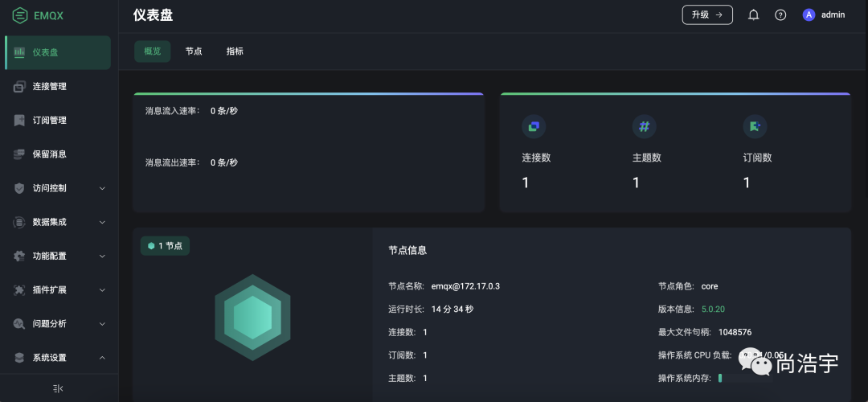Switch to the 指标 tab
Viewport: 868px width, 402px height.
point(235,51)
